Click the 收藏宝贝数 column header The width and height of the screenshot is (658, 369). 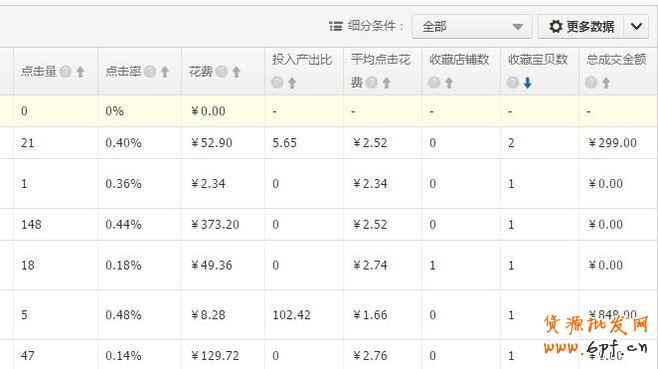point(539,71)
